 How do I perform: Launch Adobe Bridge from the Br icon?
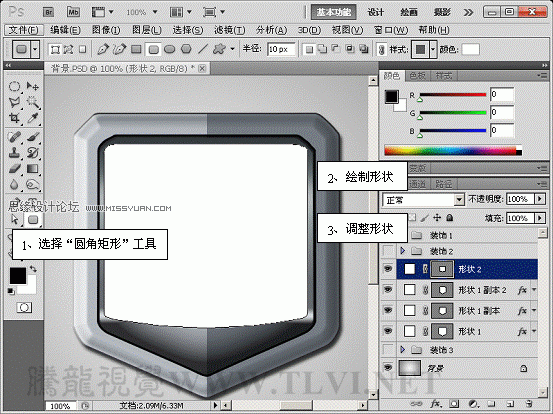[x=49, y=12]
